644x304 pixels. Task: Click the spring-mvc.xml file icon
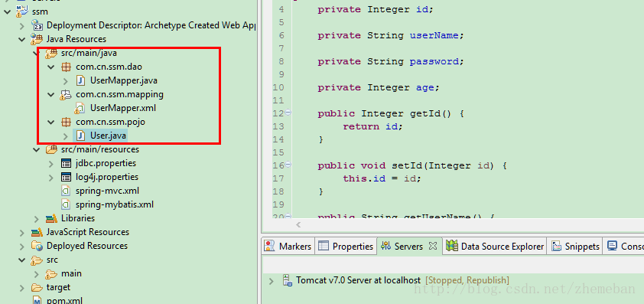click(x=66, y=191)
